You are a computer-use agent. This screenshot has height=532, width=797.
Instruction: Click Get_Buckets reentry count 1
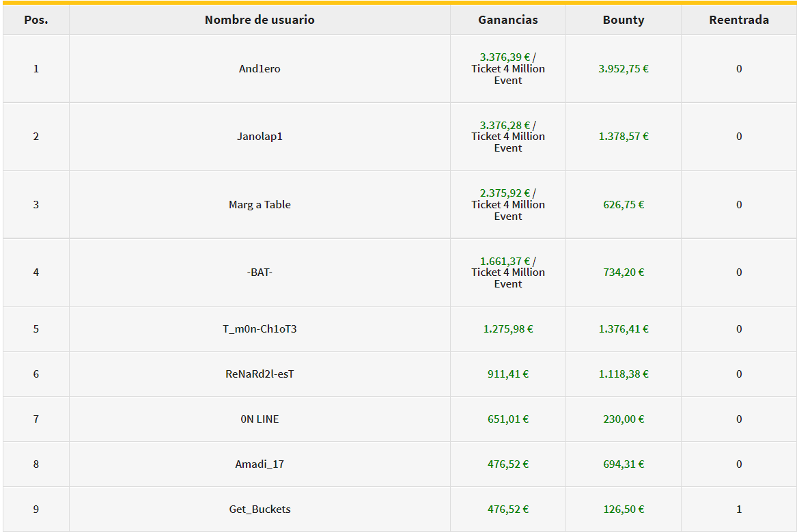coord(738,509)
